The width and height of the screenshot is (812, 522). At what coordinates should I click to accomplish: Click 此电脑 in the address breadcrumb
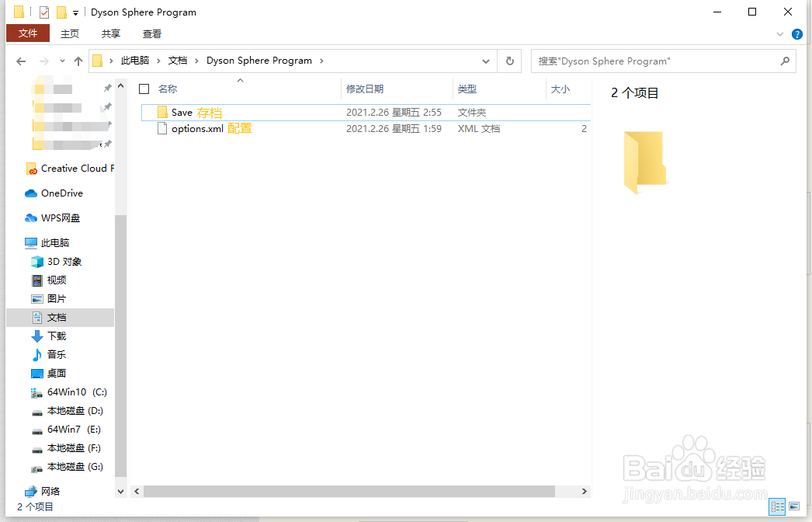pyautogui.click(x=134, y=61)
